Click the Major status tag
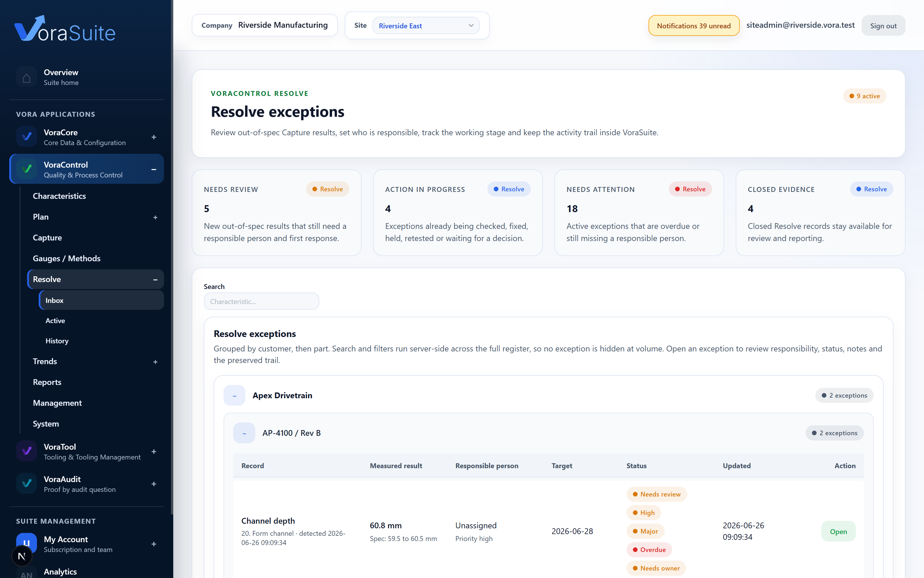 click(x=645, y=531)
